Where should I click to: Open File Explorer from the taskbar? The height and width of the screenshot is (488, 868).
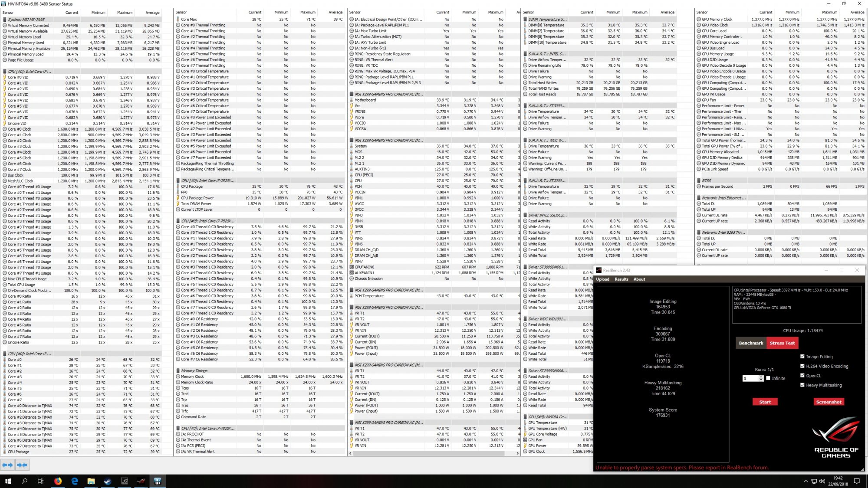pyautogui.click(x=91, y=481)
